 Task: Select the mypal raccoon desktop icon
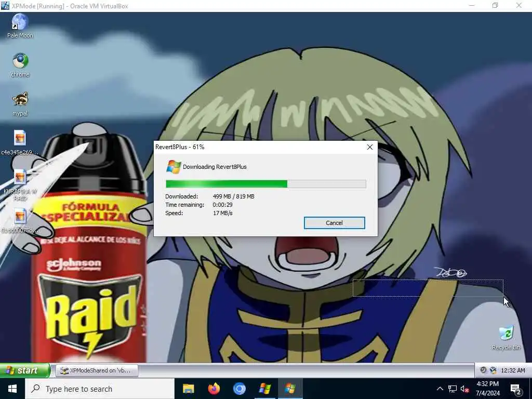20,104
